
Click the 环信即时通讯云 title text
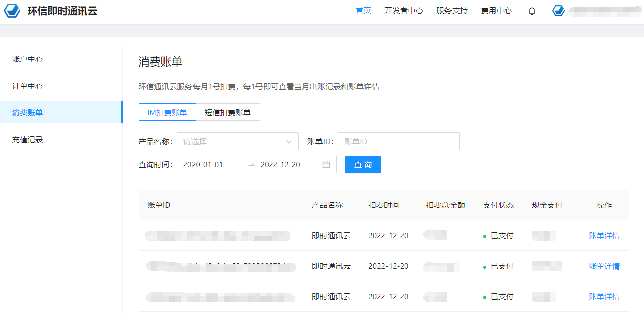tap(62, 11)
